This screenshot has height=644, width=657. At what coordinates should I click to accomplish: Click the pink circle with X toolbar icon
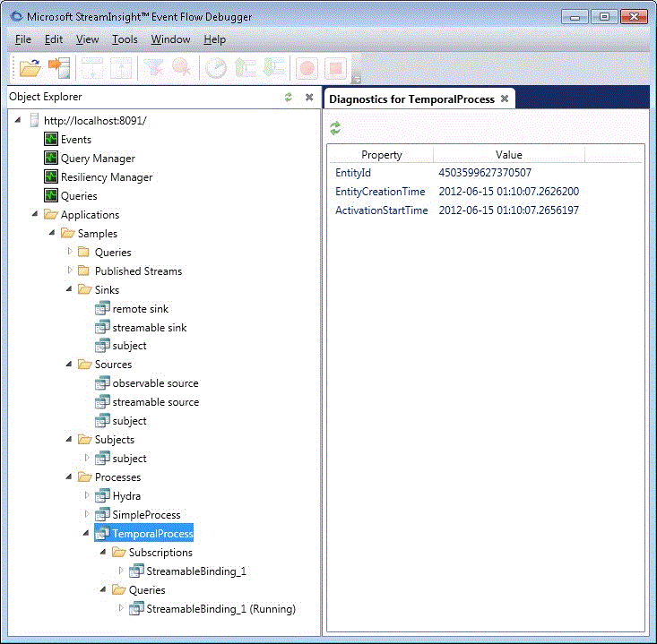click(x=182, y=68)
